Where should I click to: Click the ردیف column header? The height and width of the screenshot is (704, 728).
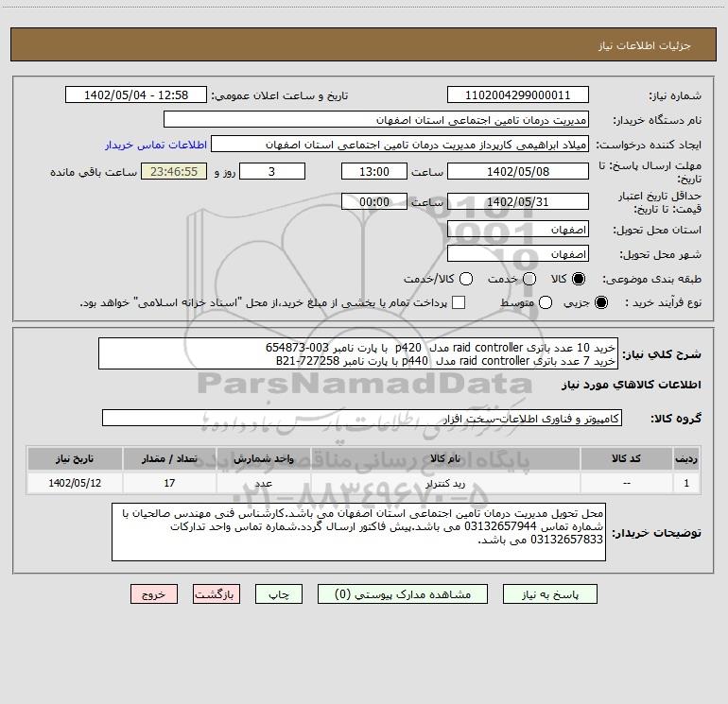(686, 459)
